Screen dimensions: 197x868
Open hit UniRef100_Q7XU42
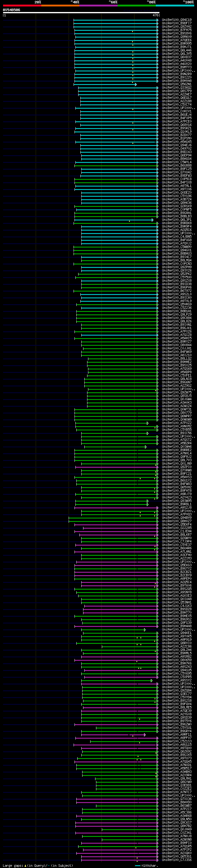tap(177, 172)
